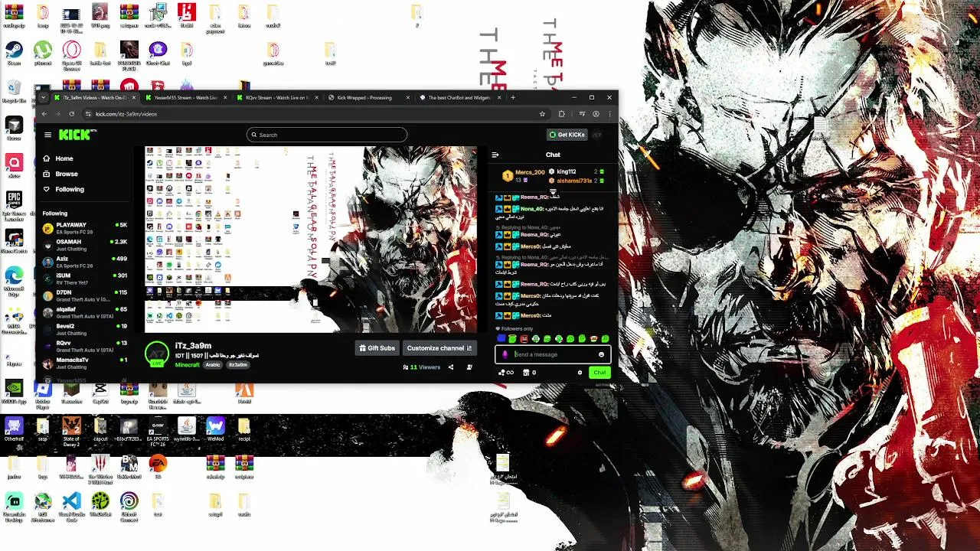Click the Ubisoft Connect desktop icon
The height and width of the screenshot is (551, 980).
pyautogui.click(x=129, y=506)
